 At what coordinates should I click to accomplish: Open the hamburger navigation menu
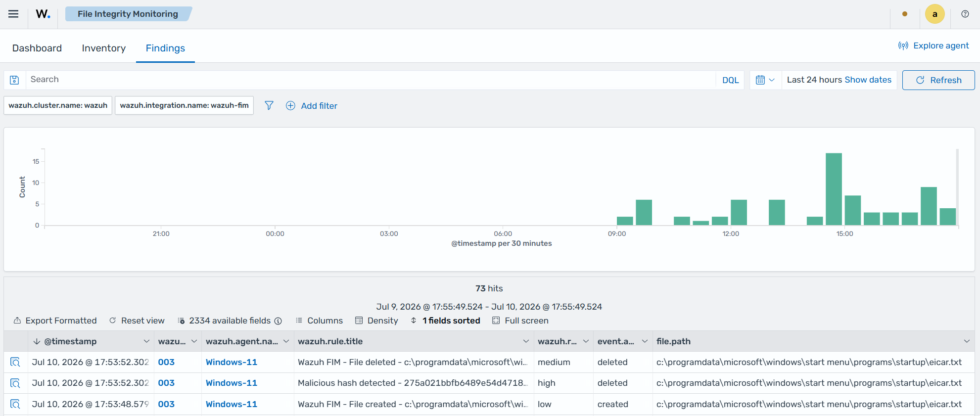13,14
